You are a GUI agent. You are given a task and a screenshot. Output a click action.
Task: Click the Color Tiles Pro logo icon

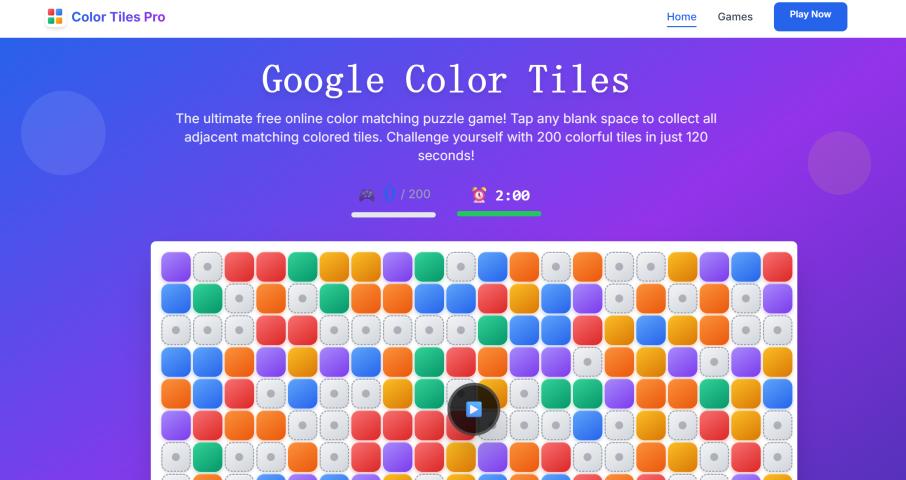pos(55,17)
